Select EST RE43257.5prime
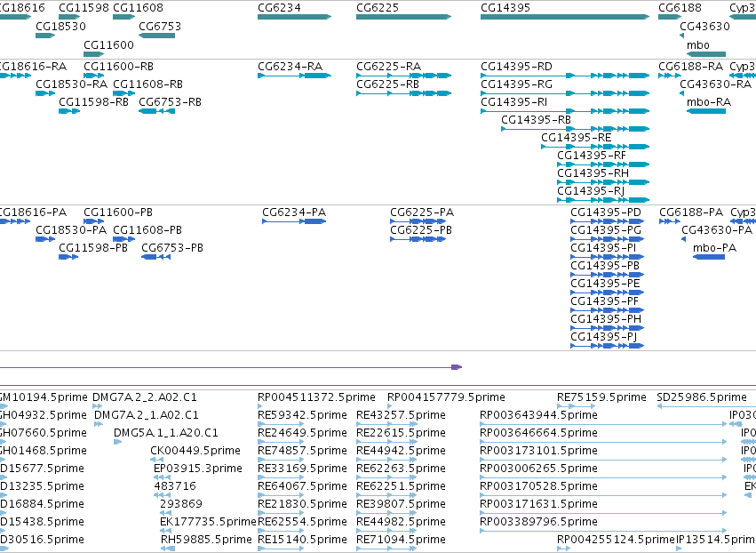The image size is (756, 553). (401, 415)
